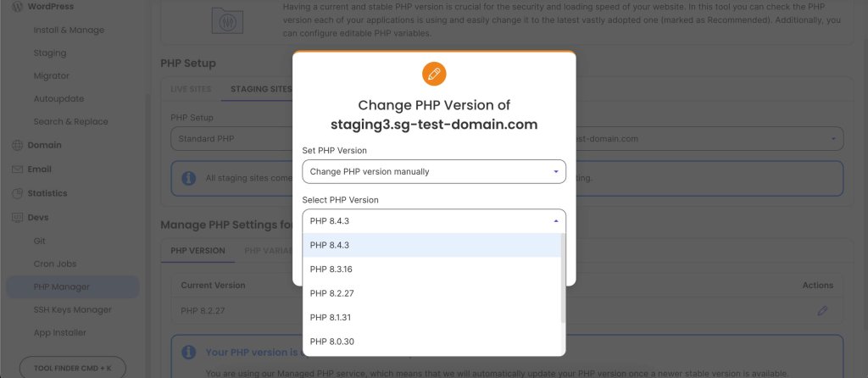Open Cron Jobs in sidebar

click(x=55, y=264)
